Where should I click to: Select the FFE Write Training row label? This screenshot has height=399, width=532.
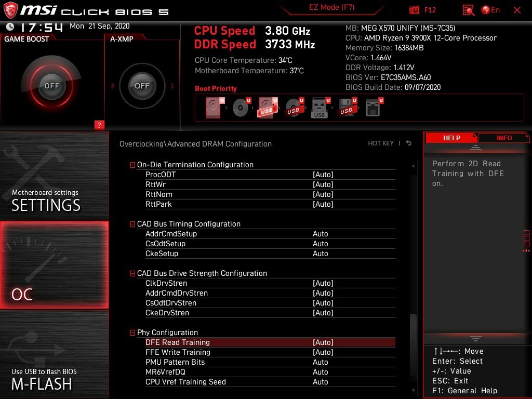[x=178, y=352]
